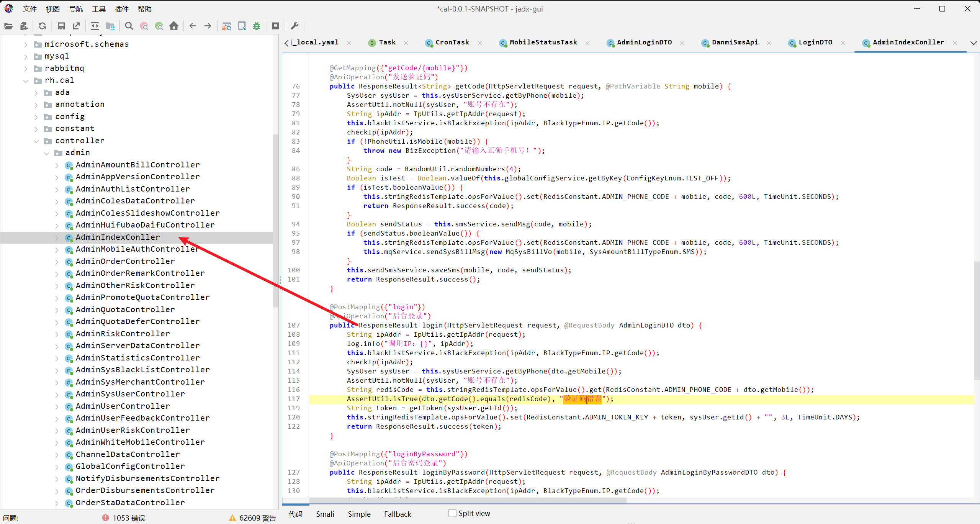Close the LoginDTO tab
This screenshot has width=980, height=524.
(x=843, y=43)
